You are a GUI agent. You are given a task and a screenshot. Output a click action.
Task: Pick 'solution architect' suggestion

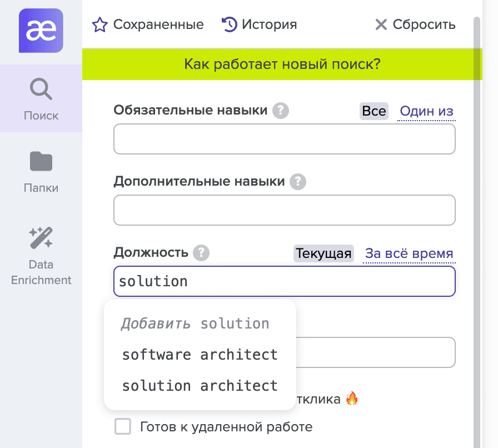coord(200,386)
